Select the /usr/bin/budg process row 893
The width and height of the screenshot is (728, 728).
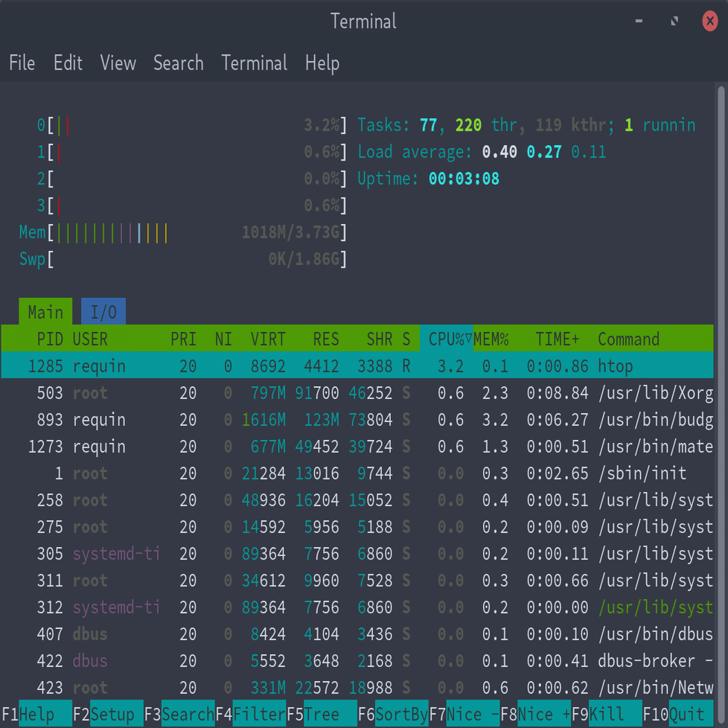[357, 420]
